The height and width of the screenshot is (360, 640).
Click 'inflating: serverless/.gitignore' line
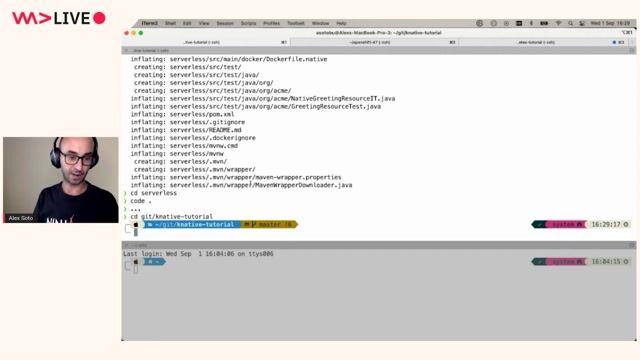coord(188,122)
